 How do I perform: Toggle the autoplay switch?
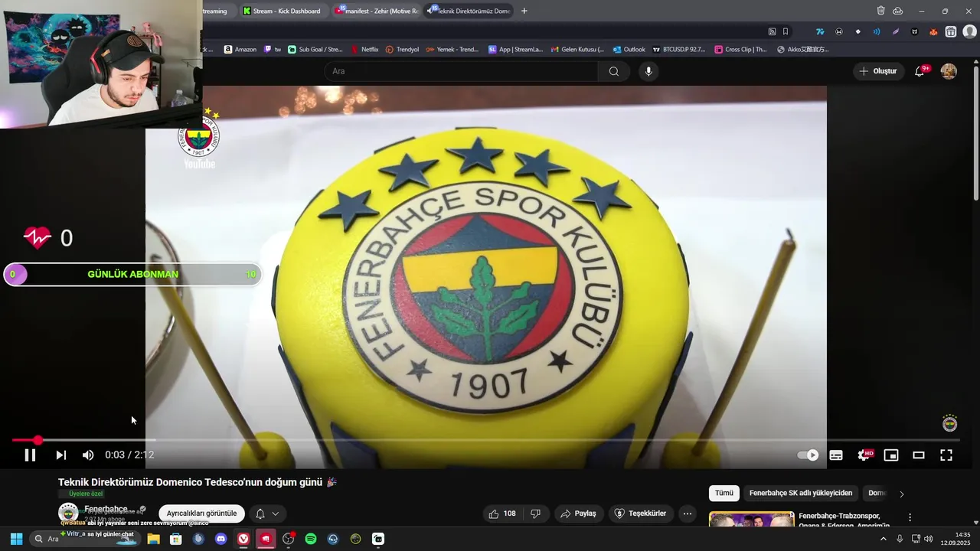coord(808,455)
